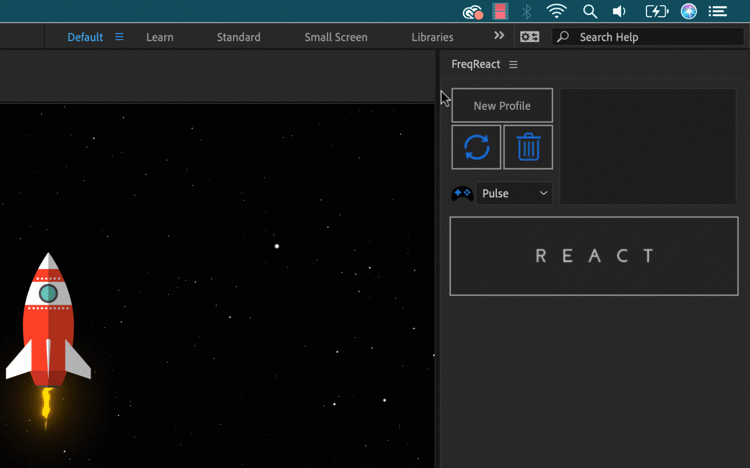Switch to the Learn workspace
The width and height of the screenshot is (750, 468).
tap(159, 37)
